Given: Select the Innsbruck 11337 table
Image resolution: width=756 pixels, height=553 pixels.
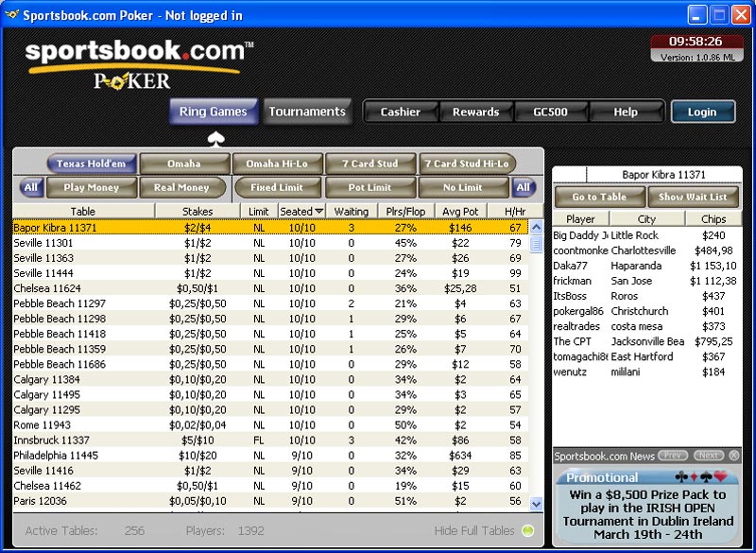Looking at the screenshot, I should pos(270,441).
